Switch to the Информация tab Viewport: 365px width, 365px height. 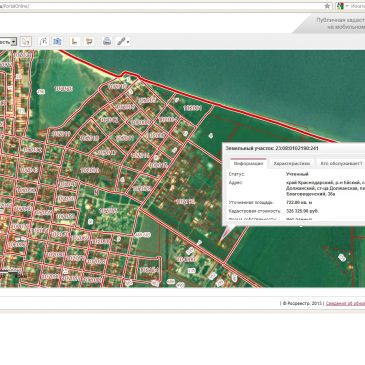tap(248, 164)
